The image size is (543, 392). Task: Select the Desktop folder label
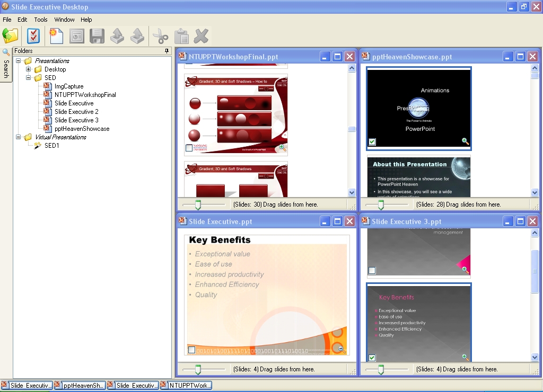(x=55, y=69)
